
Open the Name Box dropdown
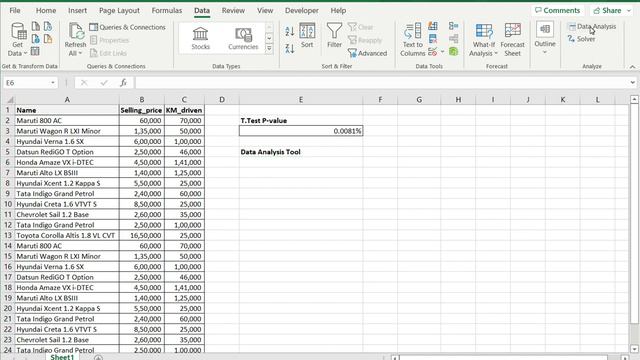coord(53,83)
